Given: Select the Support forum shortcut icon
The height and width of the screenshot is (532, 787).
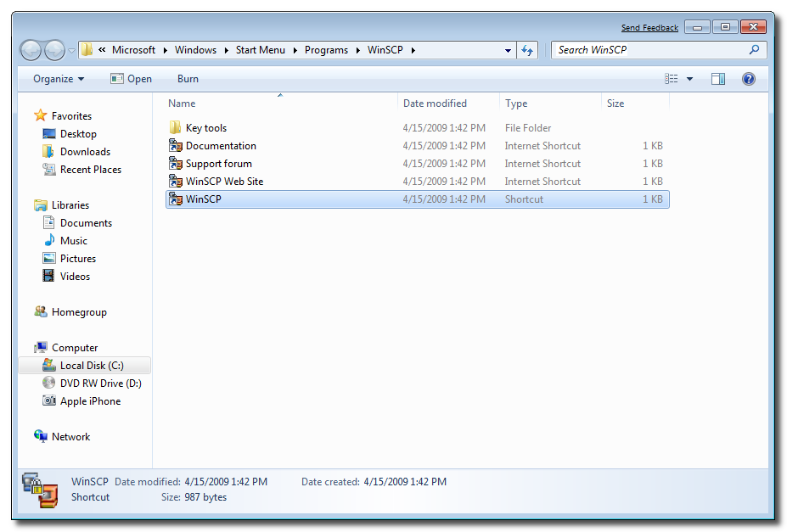Looking at the screenshot, I should click(x=175, y=164).
